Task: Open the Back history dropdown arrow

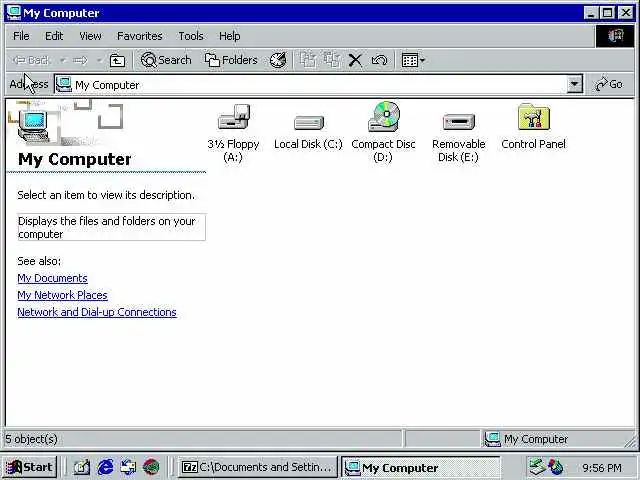Action: tap(62, 61)
